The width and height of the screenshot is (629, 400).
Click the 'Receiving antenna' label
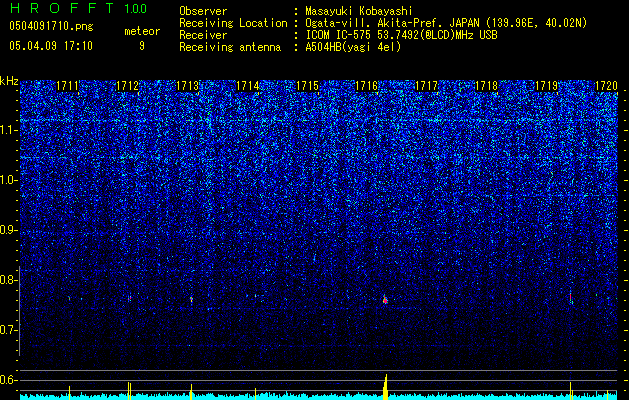pos(230,48)
